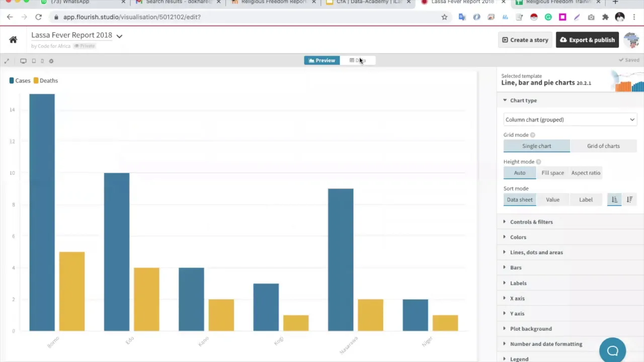This screenshot has width=644, height=362.
Task: Click the Create a story button
Action: point(525,40)
